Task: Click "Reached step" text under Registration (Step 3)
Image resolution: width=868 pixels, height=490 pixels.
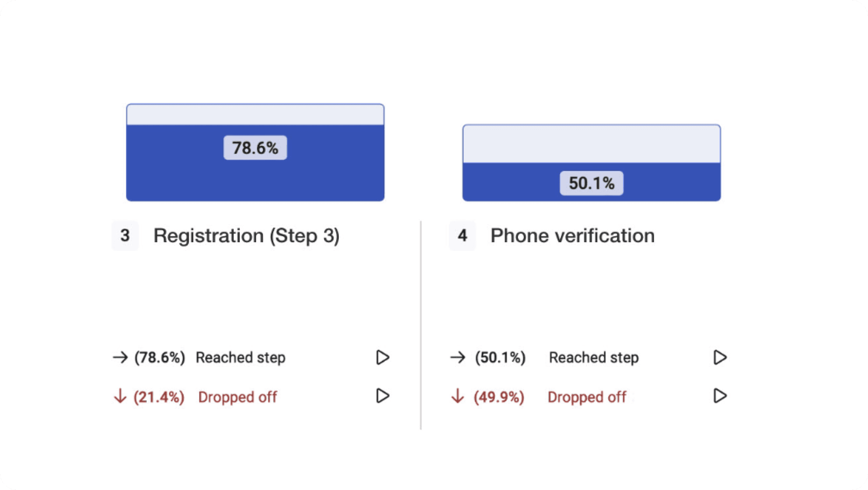Action: coord(240,357)
